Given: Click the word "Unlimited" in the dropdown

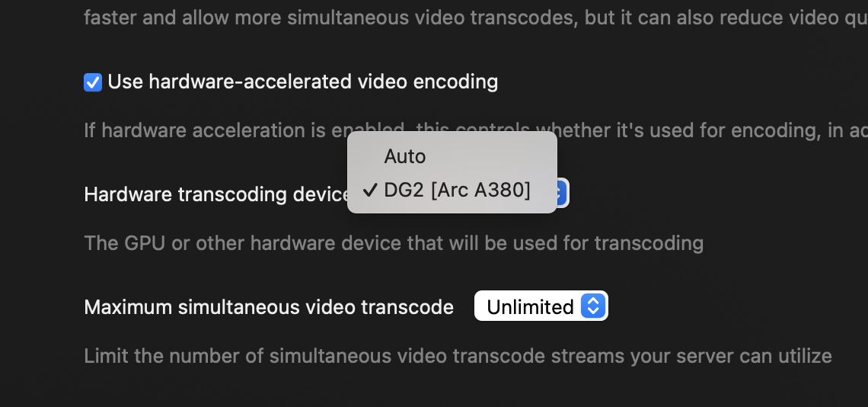Looking at the screenshot, I should (x=531, y=306).
